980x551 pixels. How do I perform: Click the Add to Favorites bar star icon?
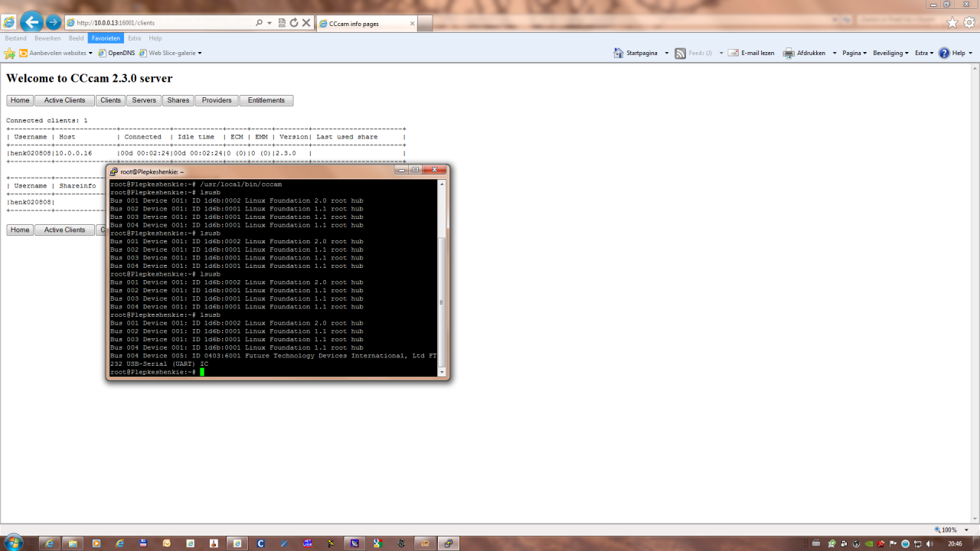coord(9,53)
